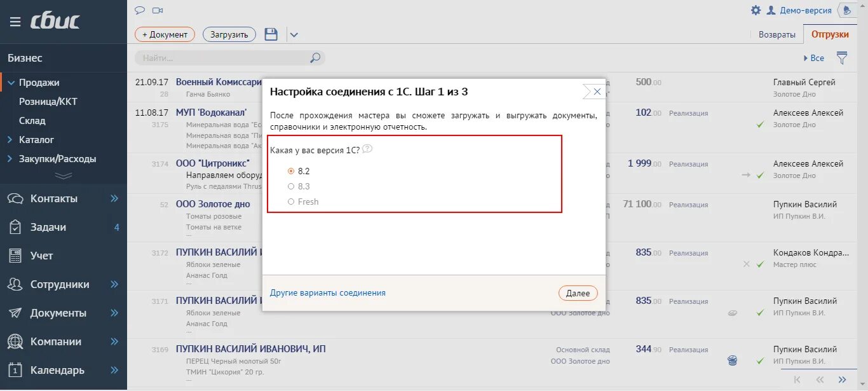Expand the Компании submenu arrows
The height and width of the screenshot is (391, 868).
pos(114,341)
